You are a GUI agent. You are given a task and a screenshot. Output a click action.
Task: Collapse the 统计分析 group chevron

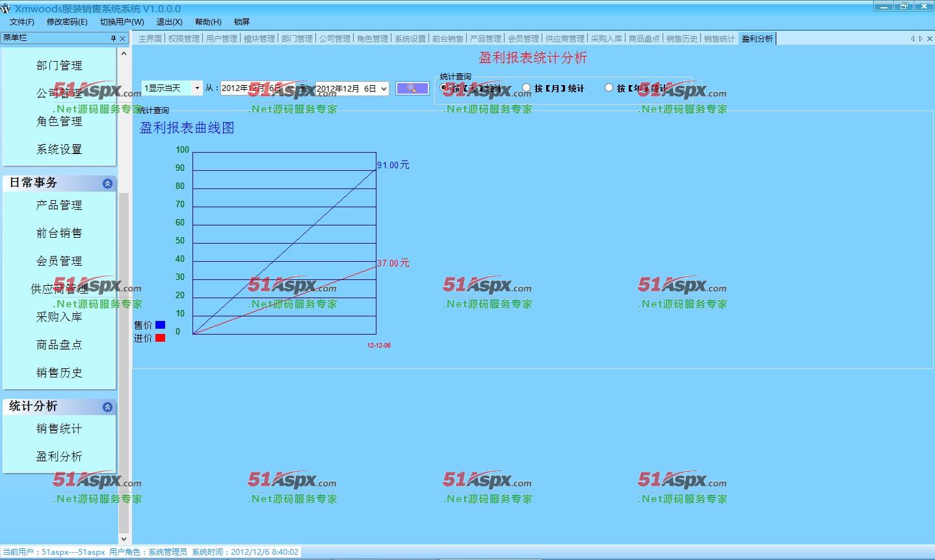(x=107, y=407)
